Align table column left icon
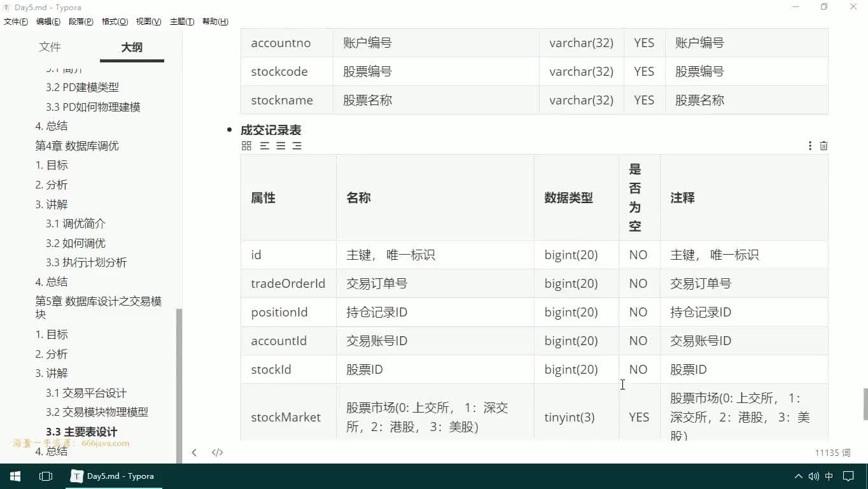This screenshot has width=868, height=489. tap(264, 146)
